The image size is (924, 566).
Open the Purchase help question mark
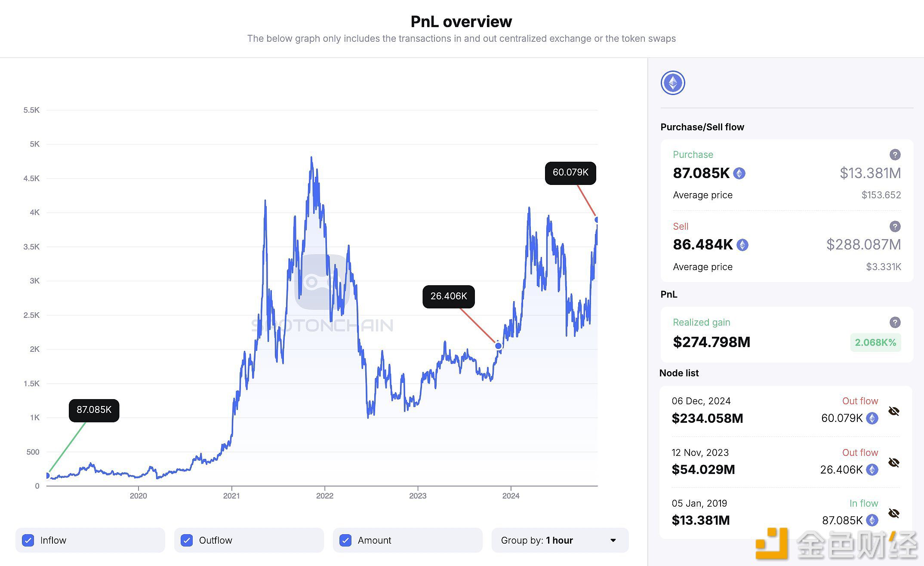tap(895, 155)
